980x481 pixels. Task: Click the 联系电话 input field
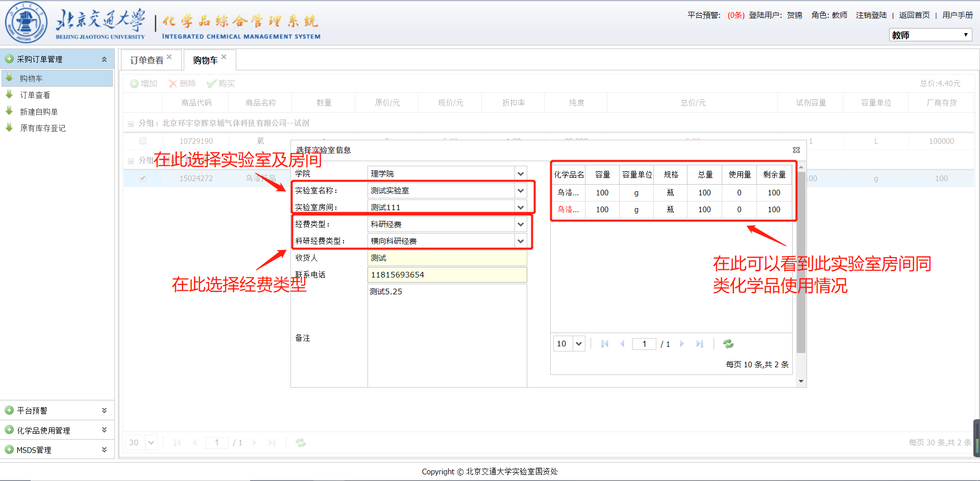point(447,275)
